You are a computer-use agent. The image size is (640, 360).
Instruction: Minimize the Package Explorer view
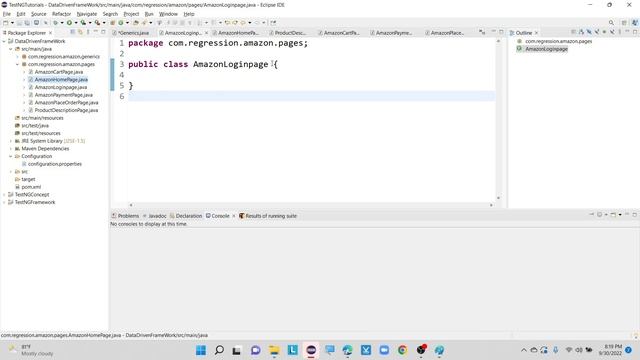(96, 31)
